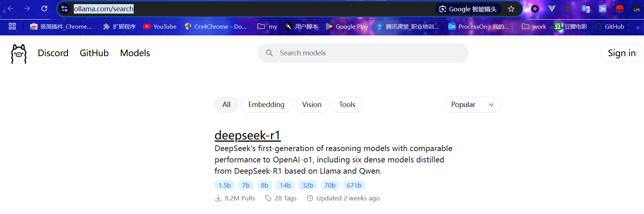
Task: Open 腾讯课堂 bookmark
Action: (407, 26)
